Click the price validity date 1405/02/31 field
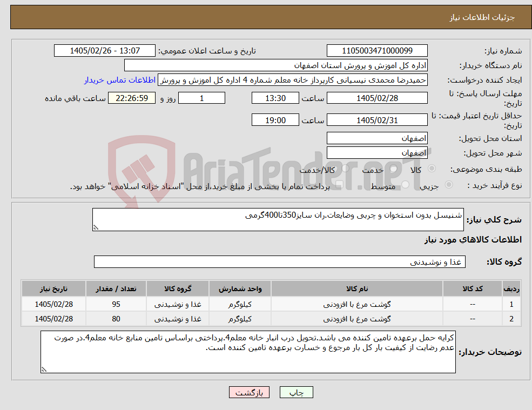 (377, 120)
